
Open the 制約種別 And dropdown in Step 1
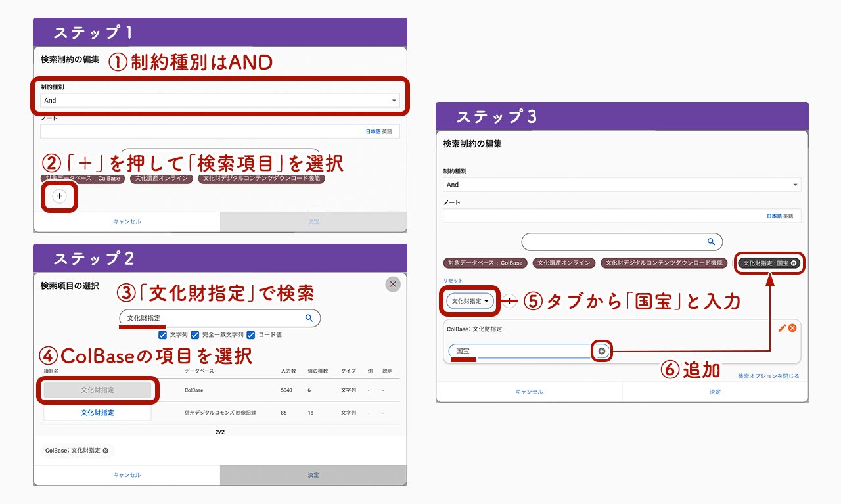pos(220,101)
